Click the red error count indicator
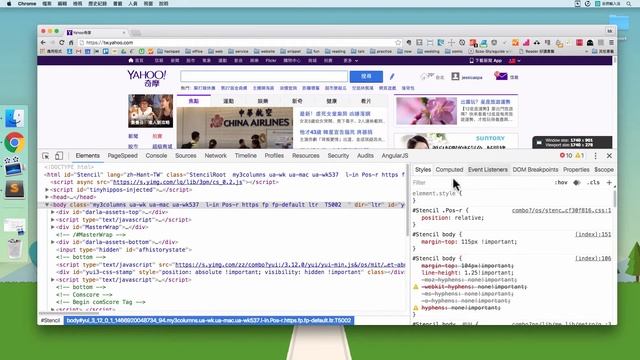640x360 pixels. click(566, 156)
